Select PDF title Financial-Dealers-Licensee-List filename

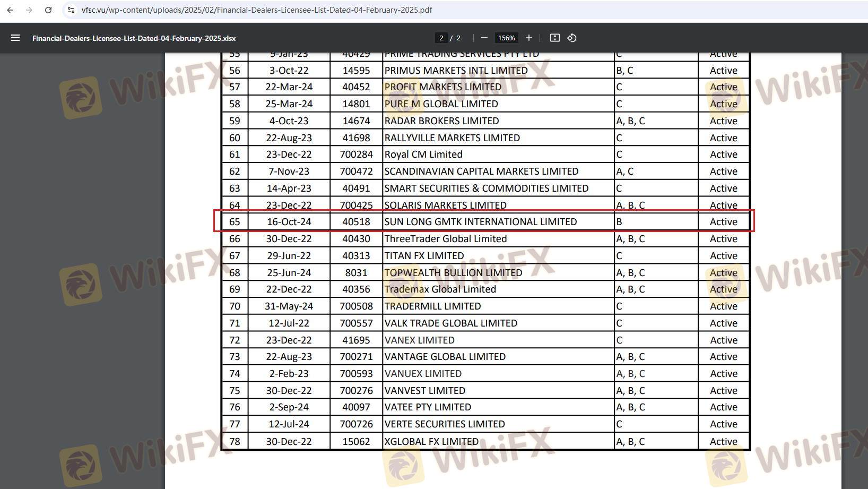click(x=134, y=38)
